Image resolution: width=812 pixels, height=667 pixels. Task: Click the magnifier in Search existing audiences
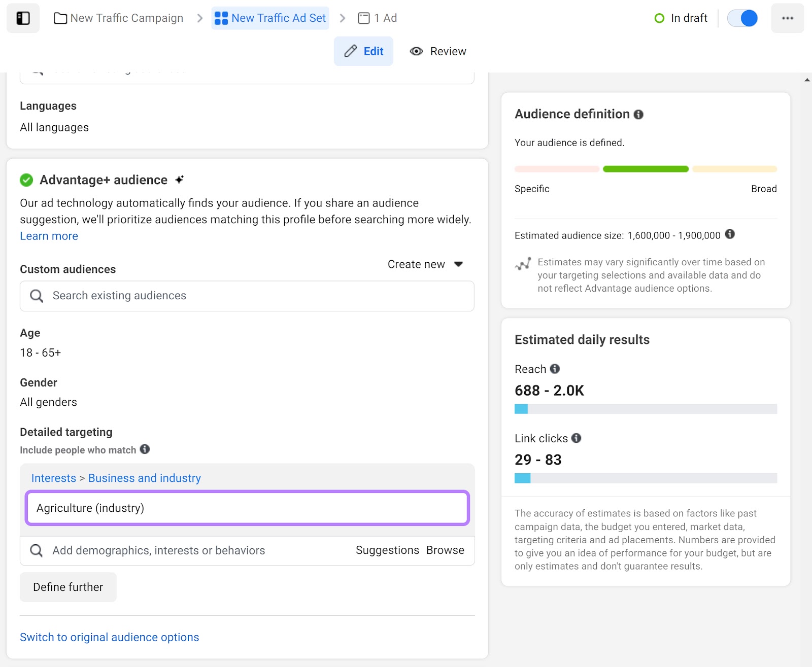tap(36, 296)
